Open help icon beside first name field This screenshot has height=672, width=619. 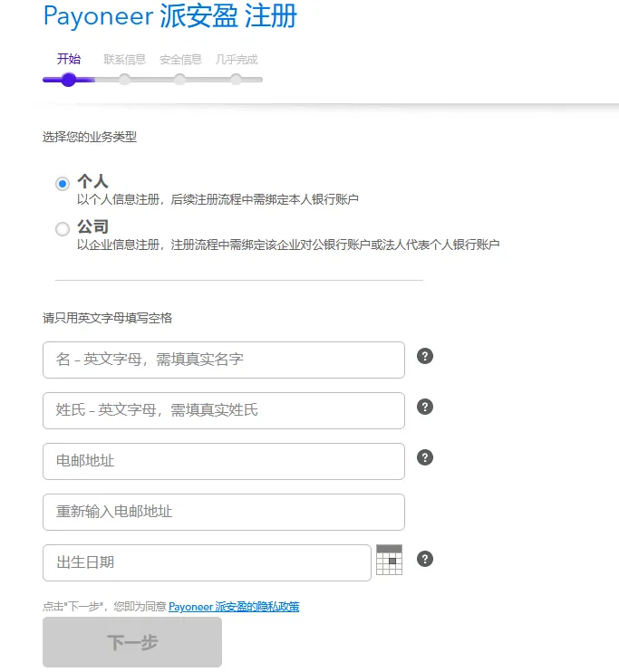pos(425,356)
